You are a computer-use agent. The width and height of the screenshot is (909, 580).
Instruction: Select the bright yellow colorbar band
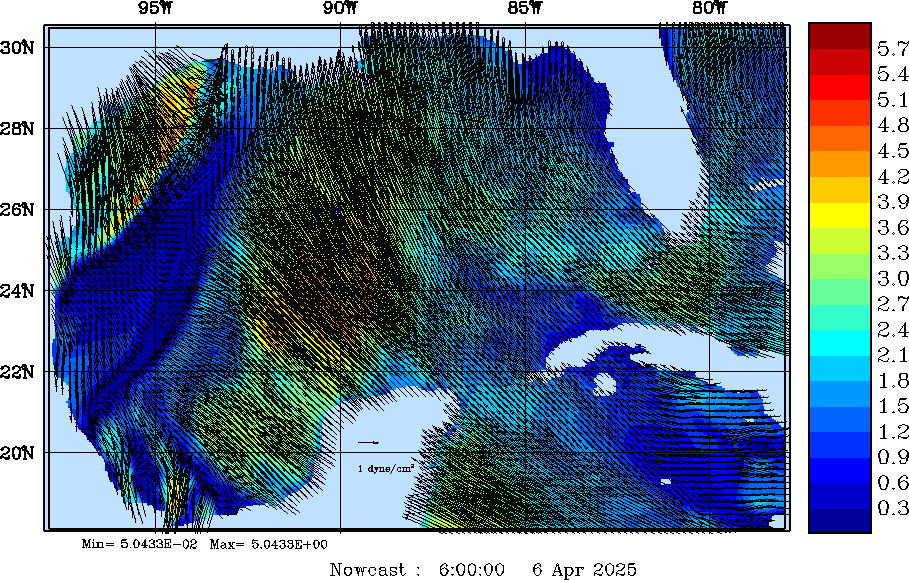pyautogui.click(x=840, y=215)
